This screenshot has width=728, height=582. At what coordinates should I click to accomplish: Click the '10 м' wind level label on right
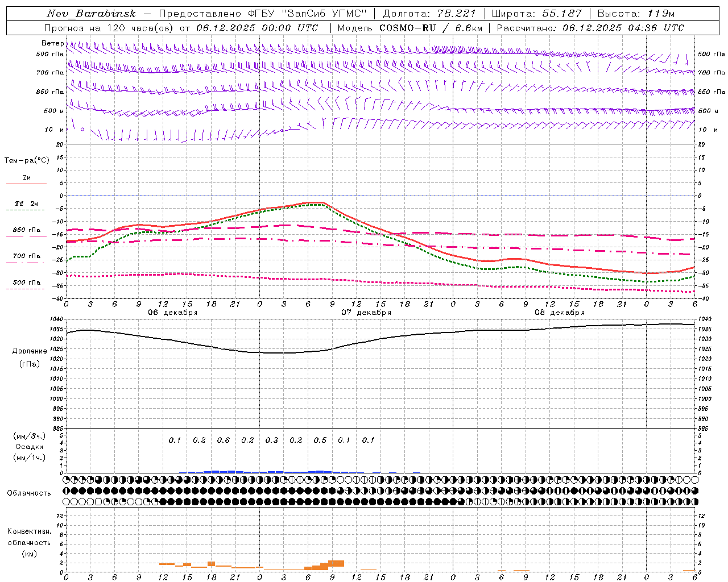[708, 130]
